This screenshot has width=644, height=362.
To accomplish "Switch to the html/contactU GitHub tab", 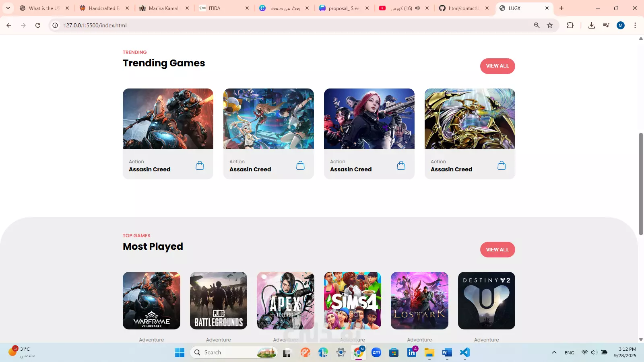I will [464, 8].
